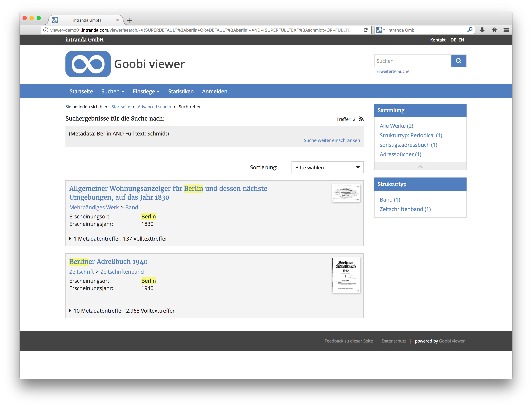Screen dimensions: 532x407
Task: Open the RSS feed for search results
Action: (x=361, y=119)
